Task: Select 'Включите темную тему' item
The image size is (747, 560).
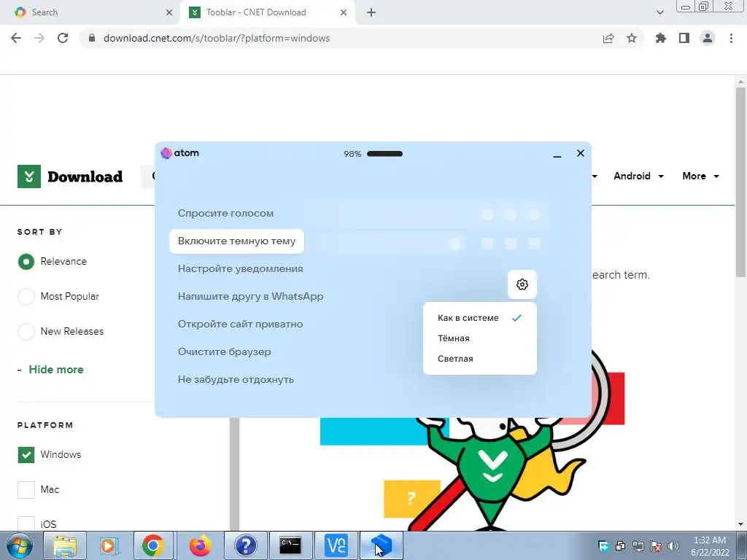Action: coord(237,241)
